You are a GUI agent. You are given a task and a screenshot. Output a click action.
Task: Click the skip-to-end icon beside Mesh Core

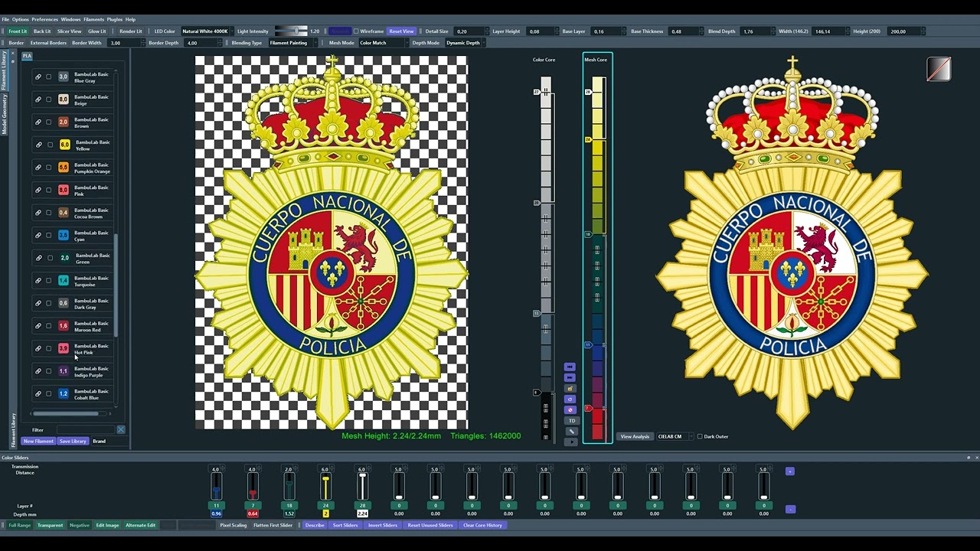pyautogui.click(x=569, y=377)
